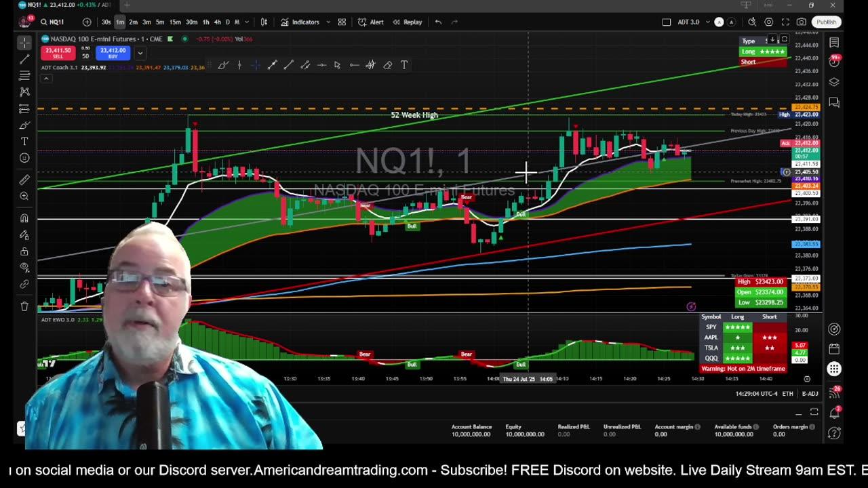Click the blue BUY 23,412.00 button
The image size is (868, 488).
point(113,53)
